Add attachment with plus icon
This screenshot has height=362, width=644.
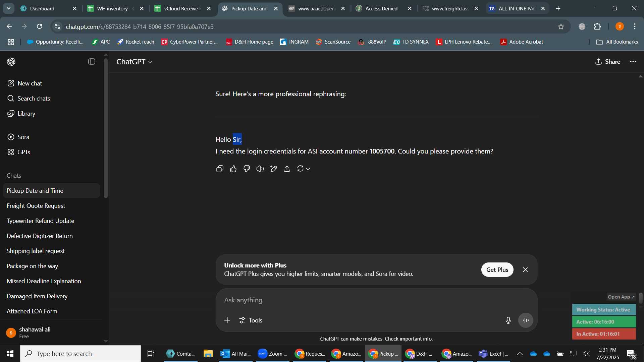click(x=227, y=320)
